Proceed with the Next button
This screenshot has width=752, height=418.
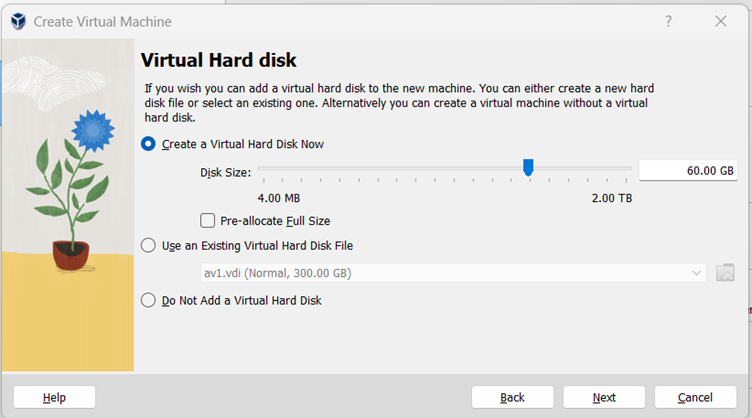(604, 397)
